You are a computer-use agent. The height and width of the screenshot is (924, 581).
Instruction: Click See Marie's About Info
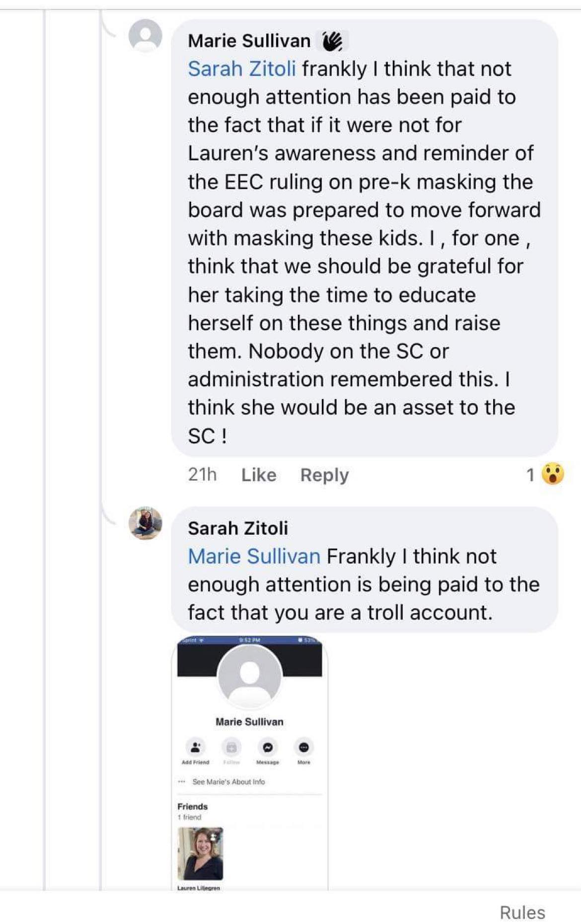(228, 782)
